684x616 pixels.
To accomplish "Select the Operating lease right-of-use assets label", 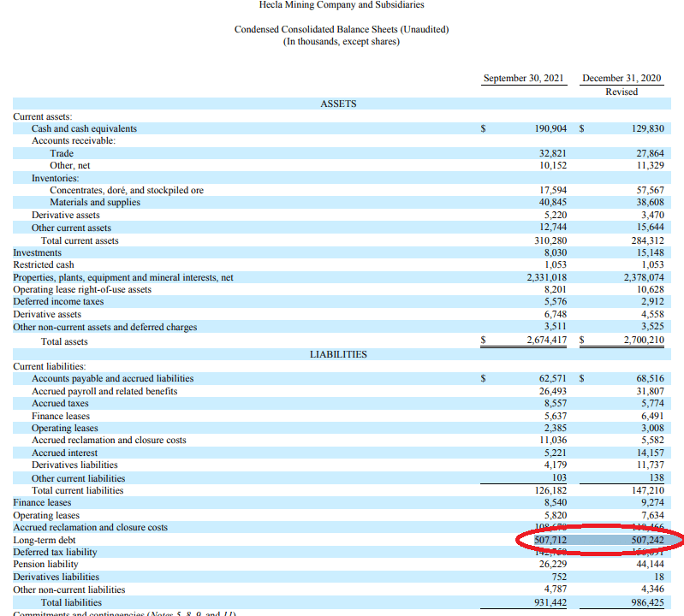I will [82, 290].
